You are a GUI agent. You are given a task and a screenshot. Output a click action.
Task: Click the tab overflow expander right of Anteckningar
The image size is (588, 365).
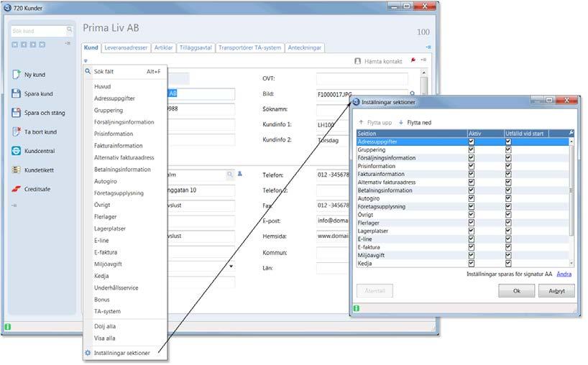[428, 47]
